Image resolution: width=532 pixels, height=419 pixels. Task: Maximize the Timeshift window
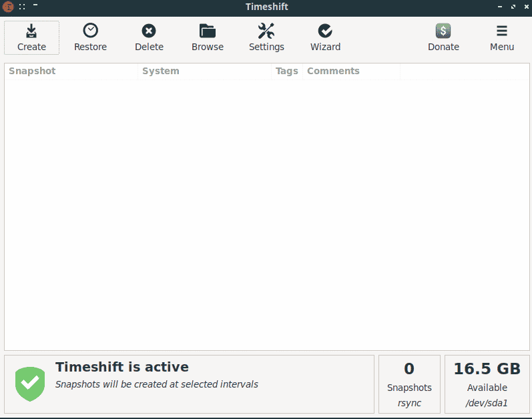tap(513, 7)
